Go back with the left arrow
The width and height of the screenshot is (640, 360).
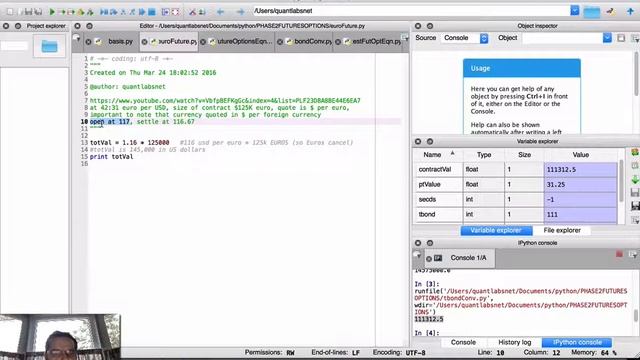[x=221, y=12]
